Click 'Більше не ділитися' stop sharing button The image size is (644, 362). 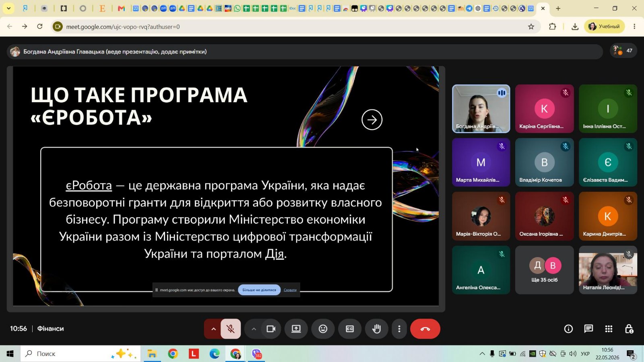pyautogui.click(x=259, y=290)
